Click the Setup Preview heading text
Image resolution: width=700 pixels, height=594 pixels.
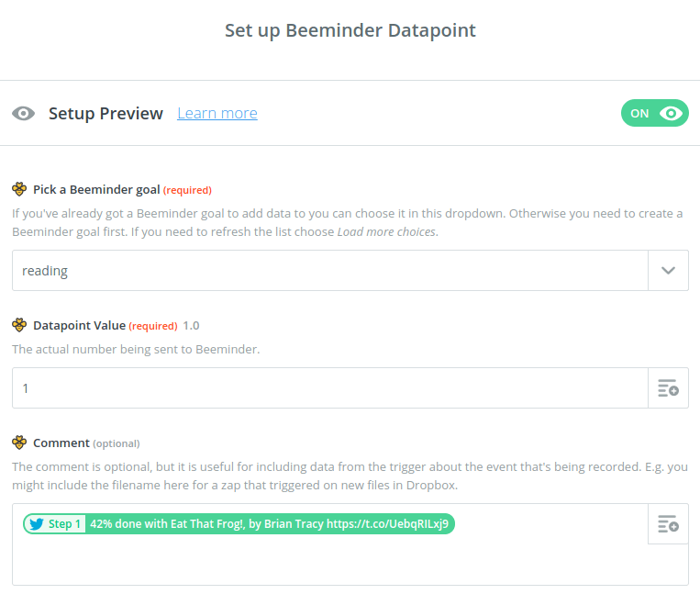[106, 114]
